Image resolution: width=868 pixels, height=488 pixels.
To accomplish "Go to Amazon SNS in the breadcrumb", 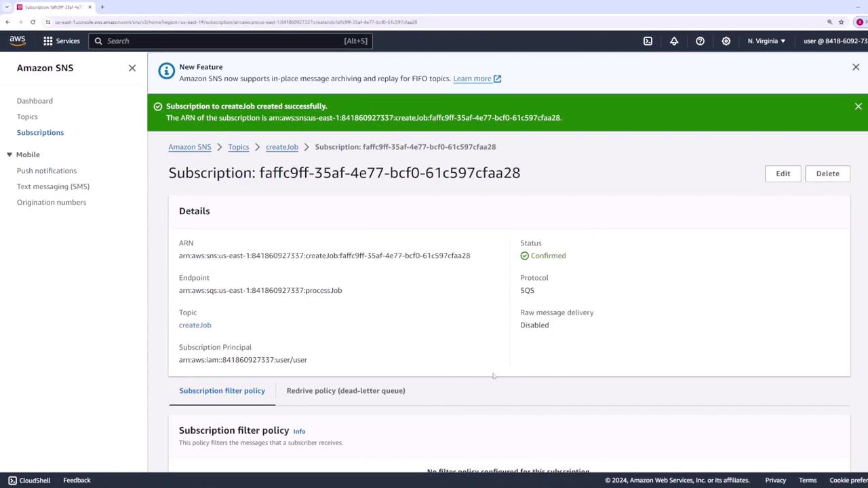I will (190, 147).
